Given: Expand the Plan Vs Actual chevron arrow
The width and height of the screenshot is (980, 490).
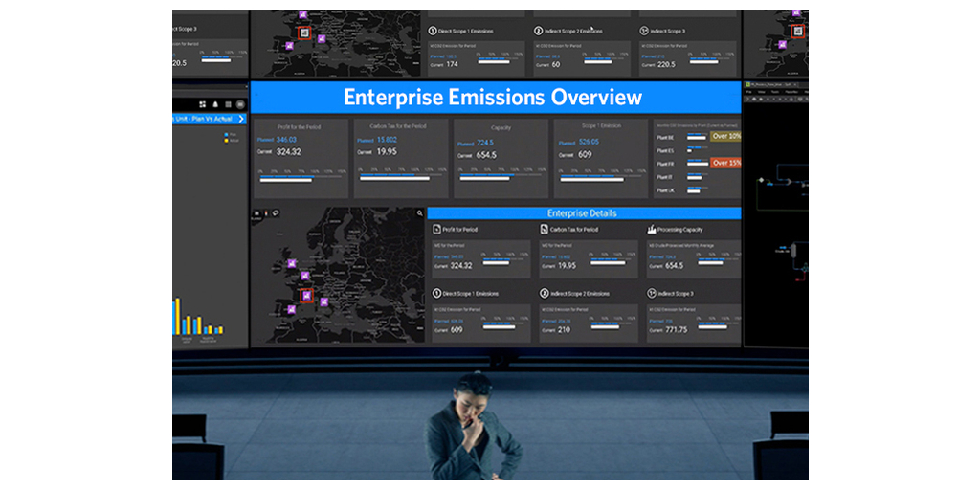Looking at the screenshot, I should 241,120.
